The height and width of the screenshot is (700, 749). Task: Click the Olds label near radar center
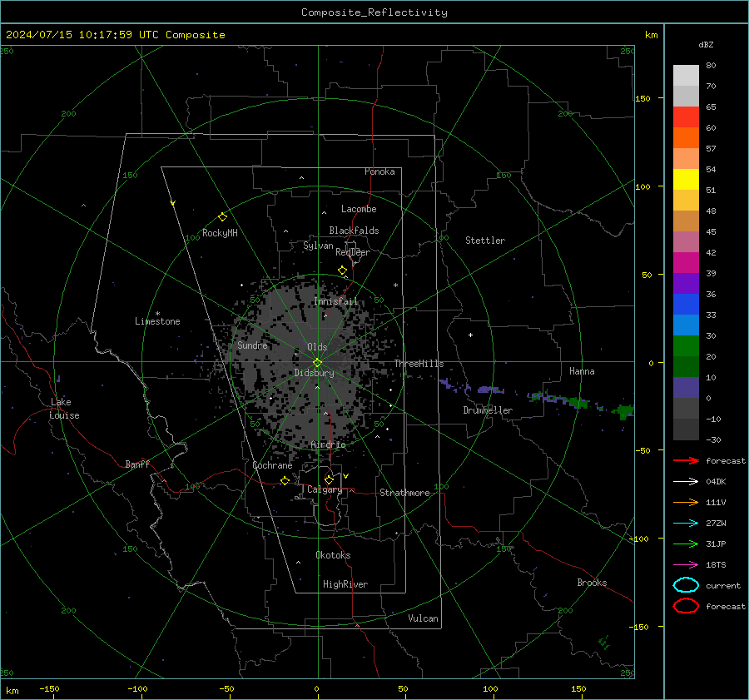(x=317, y=347)
